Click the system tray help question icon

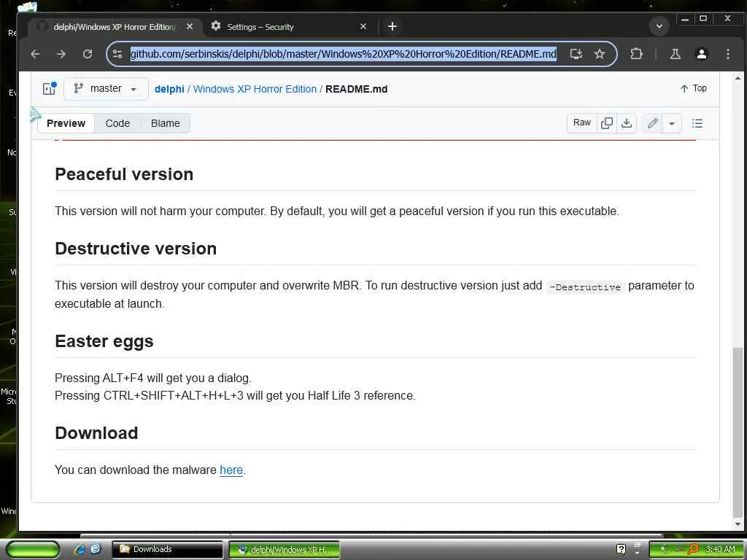621,549
